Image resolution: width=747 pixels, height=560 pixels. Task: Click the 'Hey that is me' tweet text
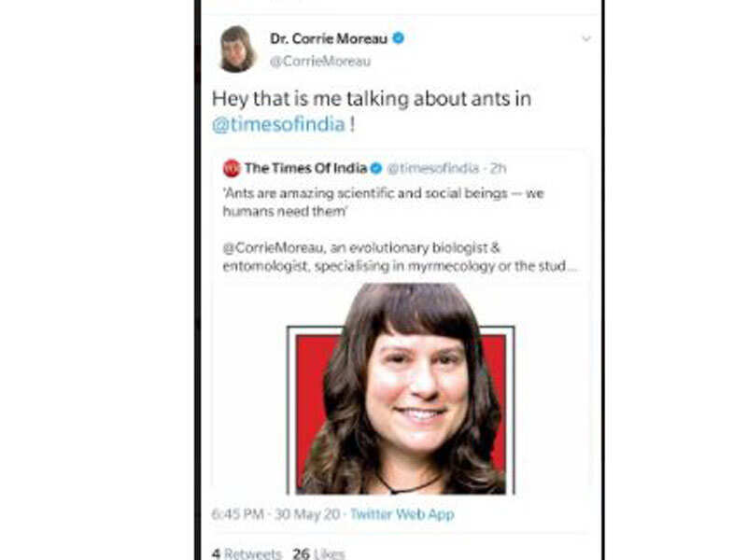371,99
